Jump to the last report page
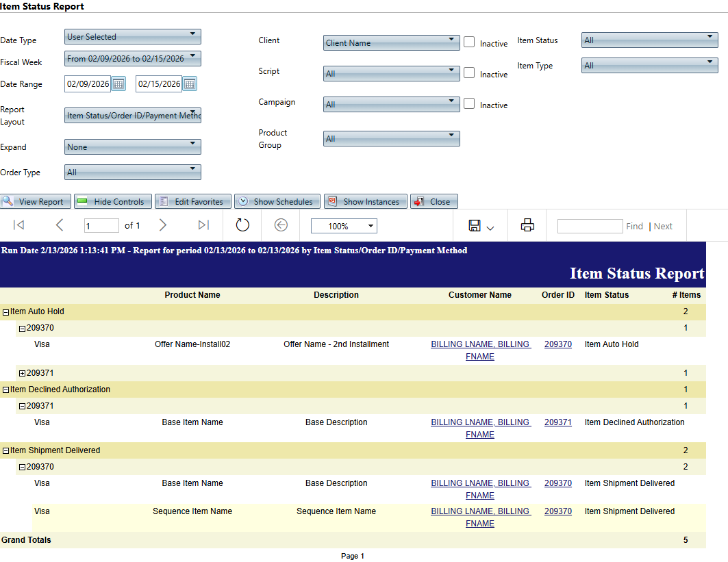This screenshot has height=562, width=728. pos(203,225)
